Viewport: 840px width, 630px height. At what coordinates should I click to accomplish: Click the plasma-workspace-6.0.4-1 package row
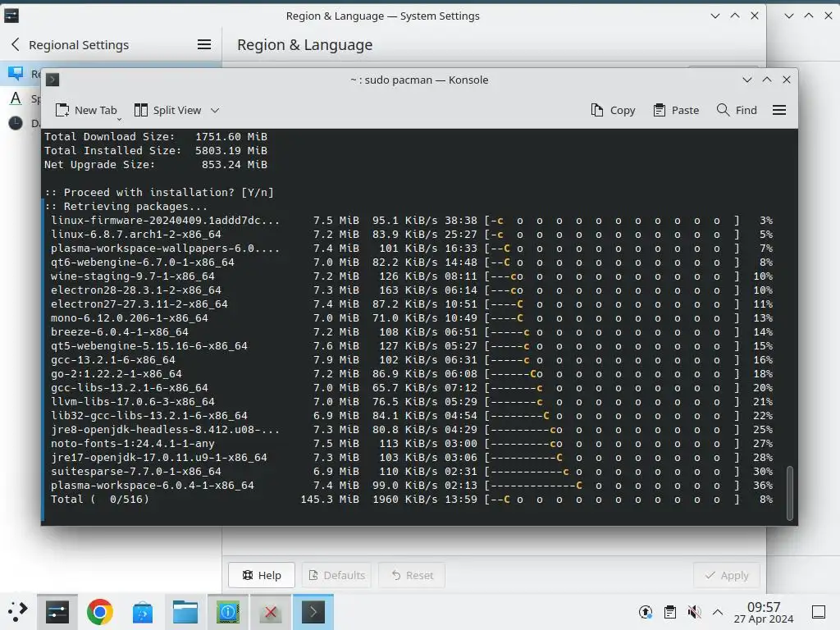point(412,486)
